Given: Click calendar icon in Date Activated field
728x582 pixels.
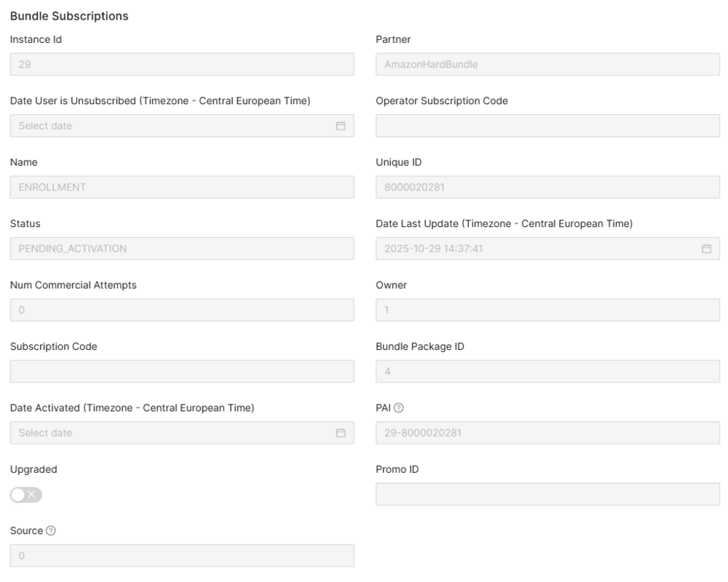Looking at the screenshot, I should (341, 433).
